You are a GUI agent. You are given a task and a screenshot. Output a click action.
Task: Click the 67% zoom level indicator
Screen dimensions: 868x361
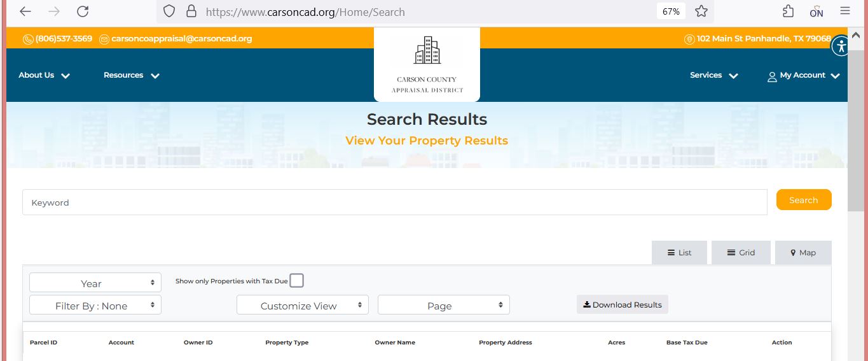(671, 11)
